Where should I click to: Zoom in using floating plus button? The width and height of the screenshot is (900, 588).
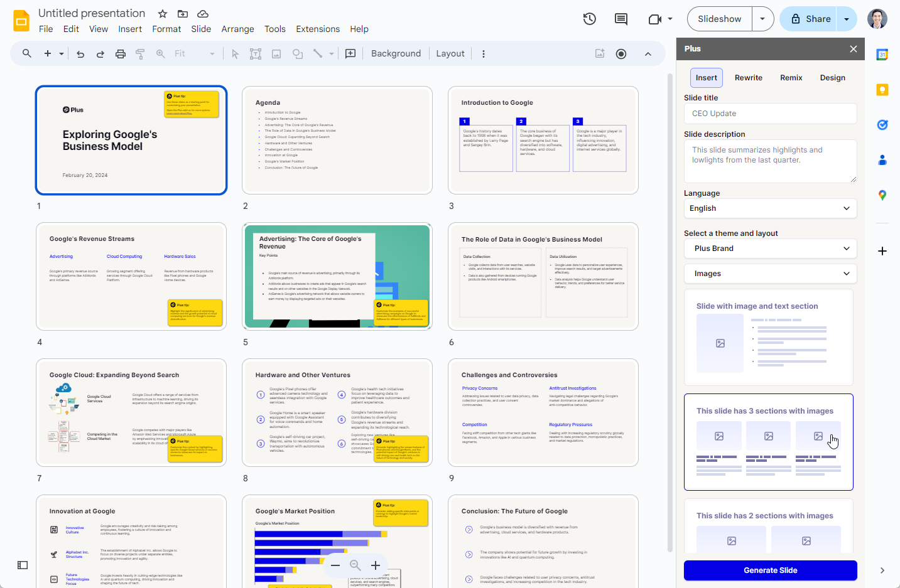(376, 565)
